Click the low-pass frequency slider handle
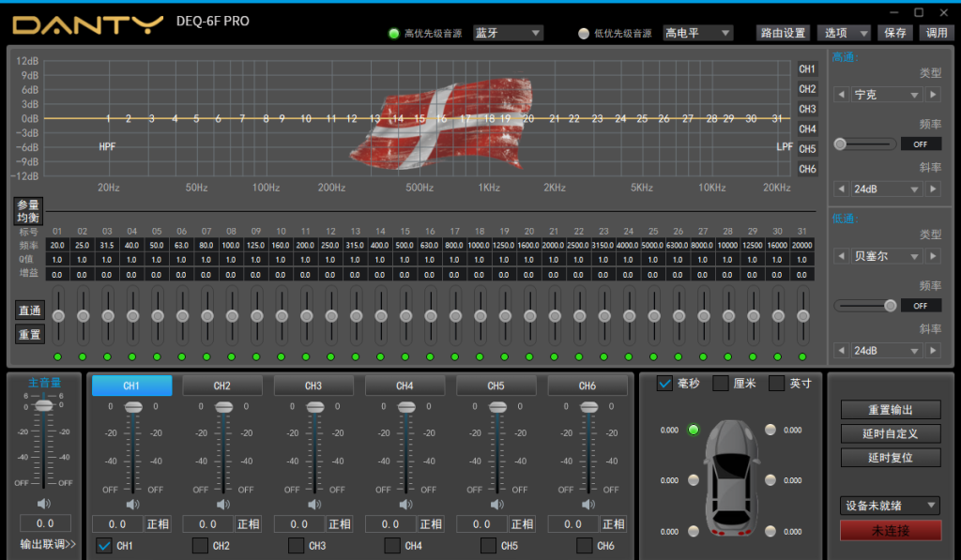Screen dimensions: 961x560 (x=891, y=306)
